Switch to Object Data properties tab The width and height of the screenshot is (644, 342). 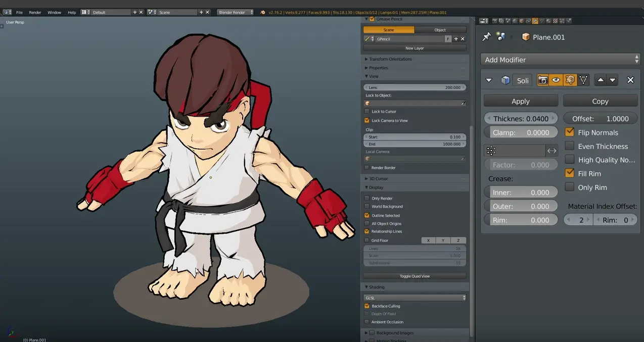[542, 21]
